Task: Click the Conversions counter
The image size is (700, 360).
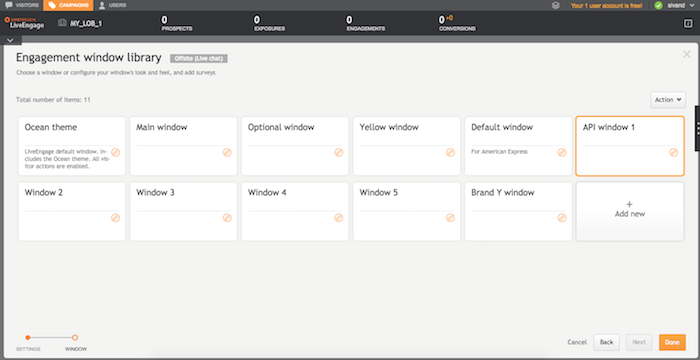Action: [x=457, y=24]
